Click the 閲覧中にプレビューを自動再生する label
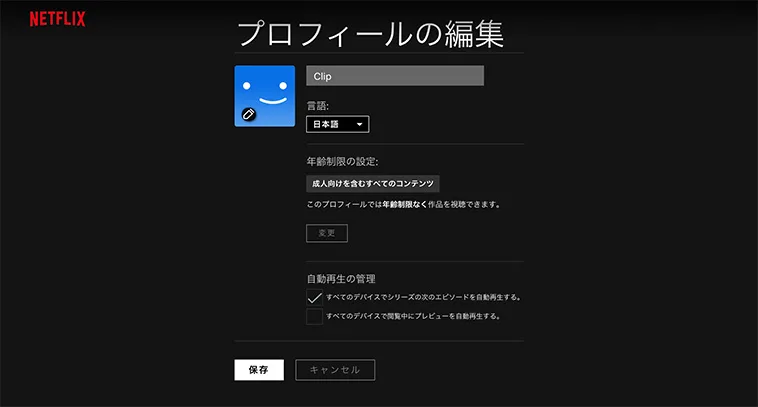Viewport: 758px width, 407px height. click(x=413, y=316)
